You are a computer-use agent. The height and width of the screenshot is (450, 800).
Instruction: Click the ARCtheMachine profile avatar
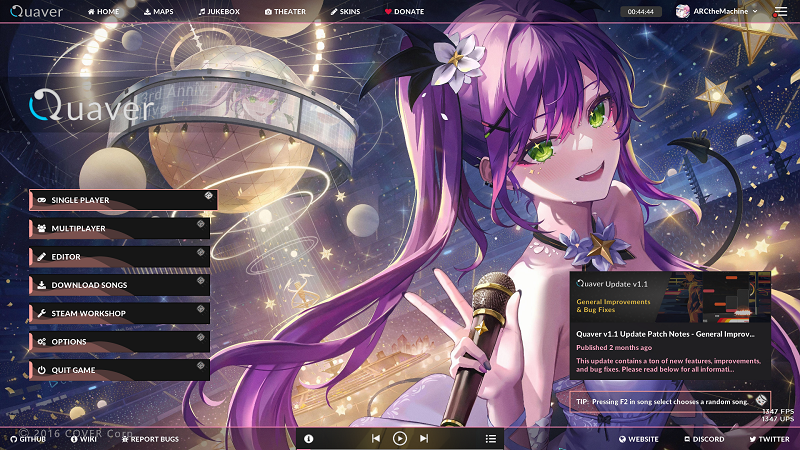(682, 11)
